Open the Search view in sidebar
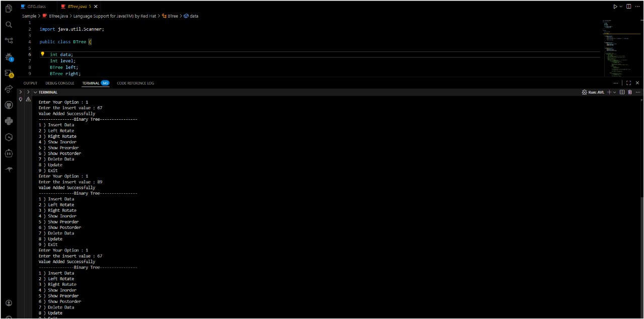 [9, 24]
